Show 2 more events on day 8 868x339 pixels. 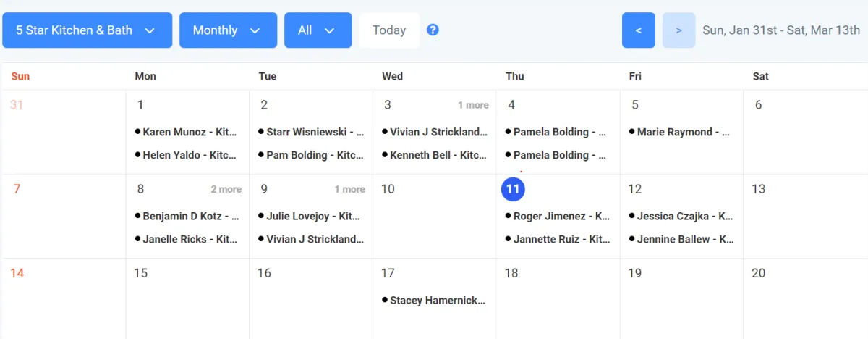(226, 189)
